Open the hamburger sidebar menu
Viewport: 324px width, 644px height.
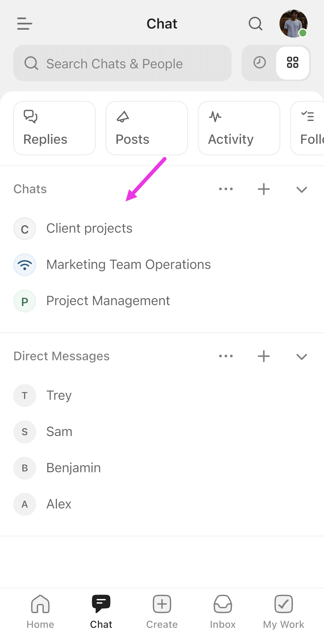click(24, 24)
